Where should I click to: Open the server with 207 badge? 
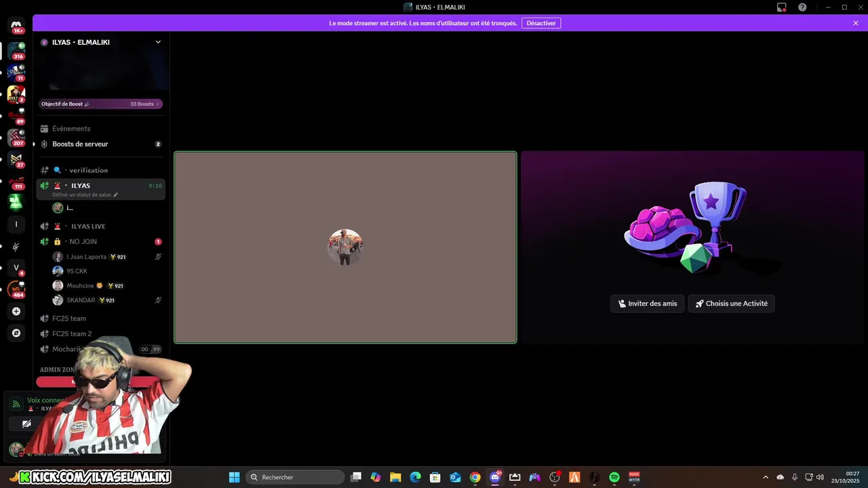pos(16,138)
